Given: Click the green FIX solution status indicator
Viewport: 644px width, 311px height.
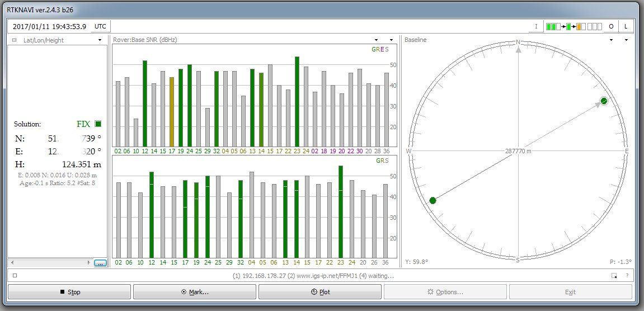Looking at the screenshot, I should coord(98,124).
